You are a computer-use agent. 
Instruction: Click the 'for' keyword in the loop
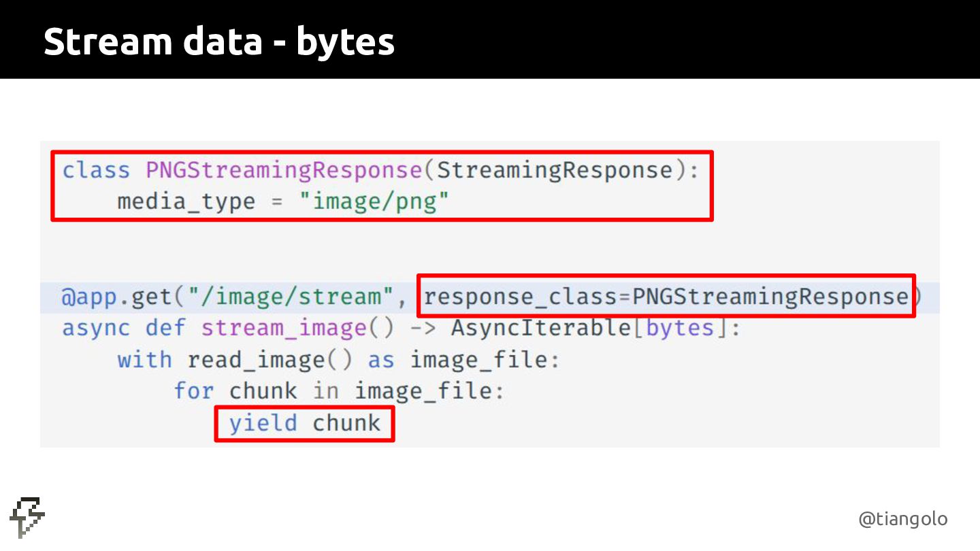194,391
